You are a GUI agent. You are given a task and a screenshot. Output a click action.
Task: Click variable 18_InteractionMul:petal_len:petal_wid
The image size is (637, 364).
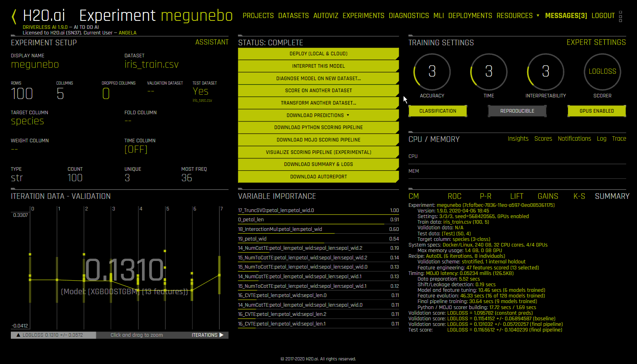[318, 229]
